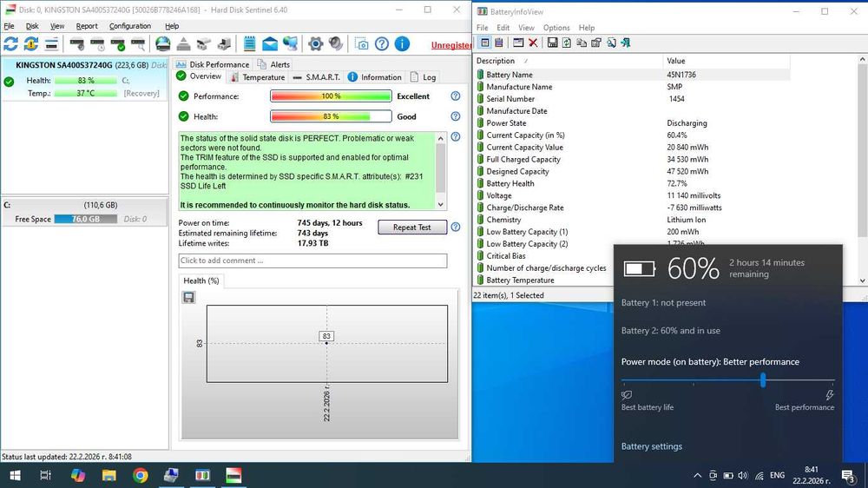Open the Options menu in BatteryInfoView

556,28
